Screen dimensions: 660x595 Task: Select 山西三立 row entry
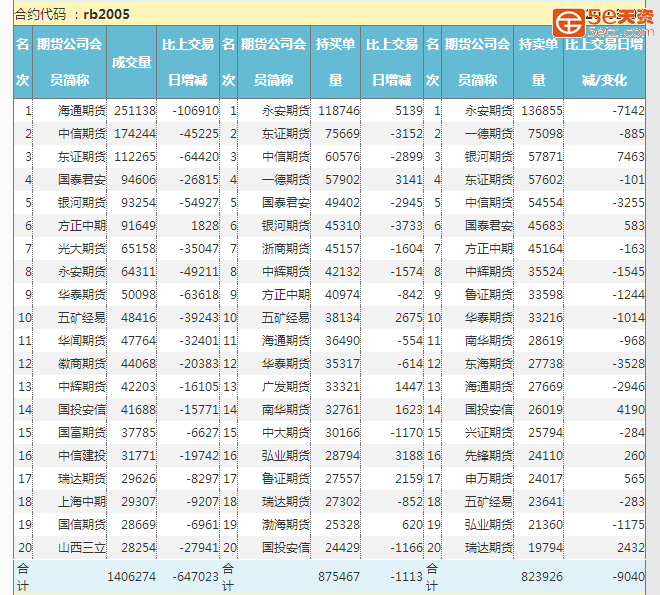pyautogui.click(x=82, y=547)
